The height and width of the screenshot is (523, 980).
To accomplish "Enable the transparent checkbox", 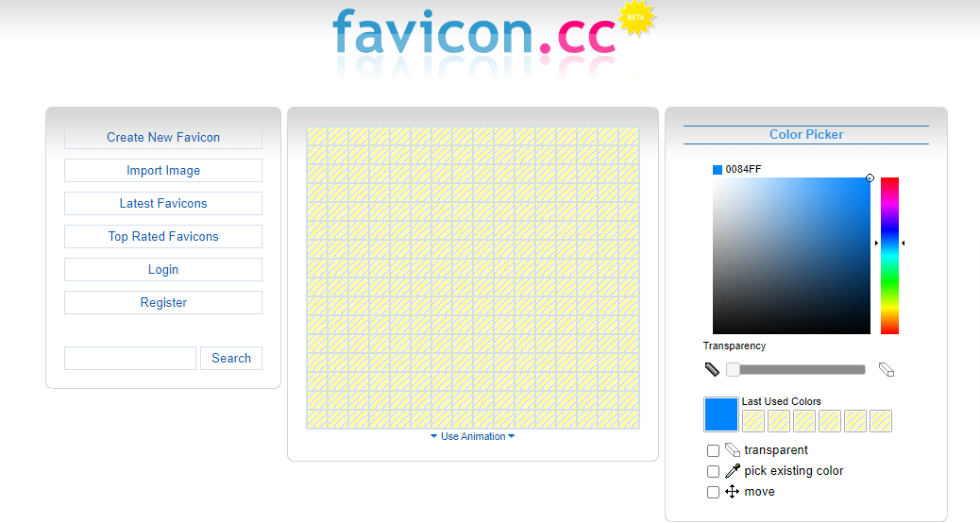I will coord(713,450).
